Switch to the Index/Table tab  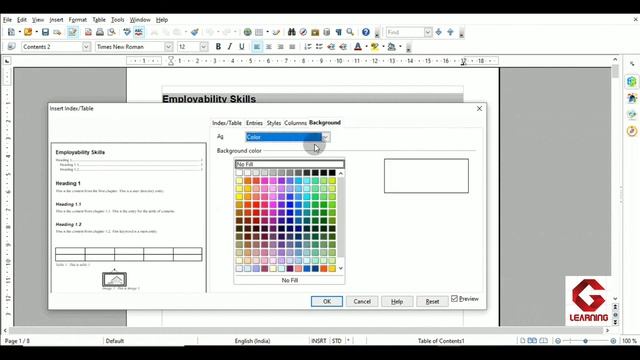point(227,123)
